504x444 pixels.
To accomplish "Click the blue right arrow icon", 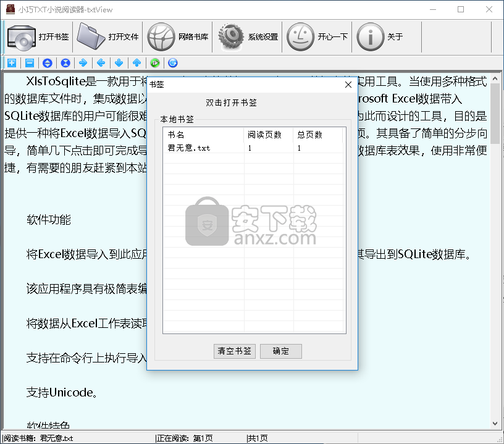I will (83, 62).
